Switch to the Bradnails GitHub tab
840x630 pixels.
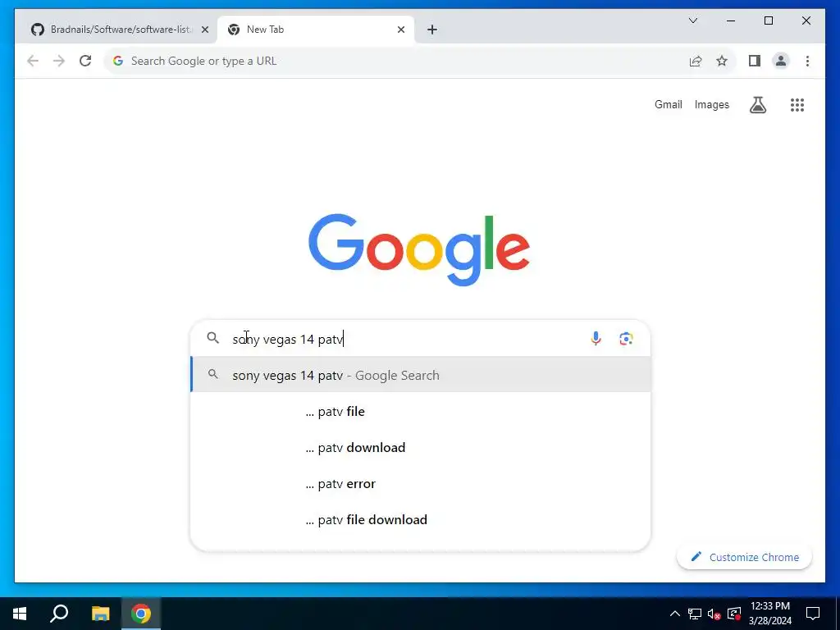click(x=119, y=30)
